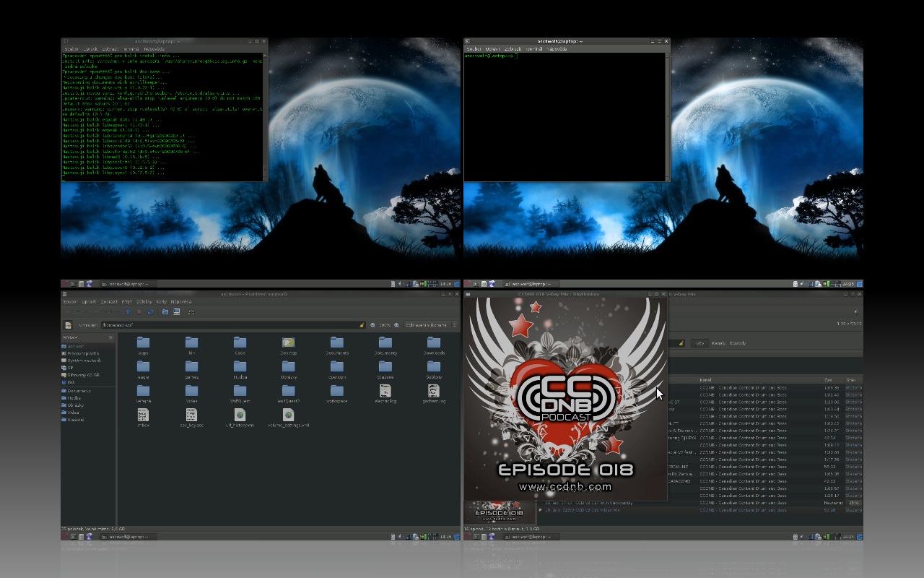This screenshot has width=924, height=578.
Task: Click the small Episode 018 cover thumbnail
Action: pos(499,512)
